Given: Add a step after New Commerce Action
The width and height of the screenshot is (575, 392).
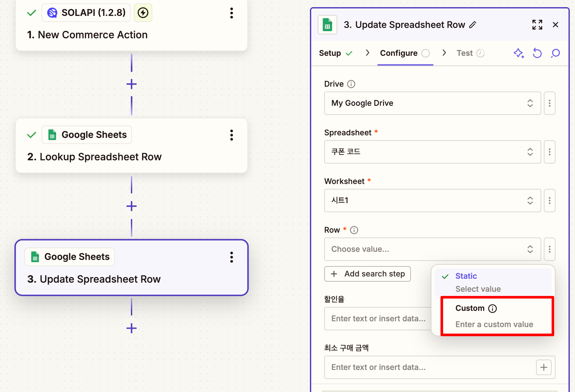Looking at the screenshot, I should pyautogui.click(x=132, y=84).
